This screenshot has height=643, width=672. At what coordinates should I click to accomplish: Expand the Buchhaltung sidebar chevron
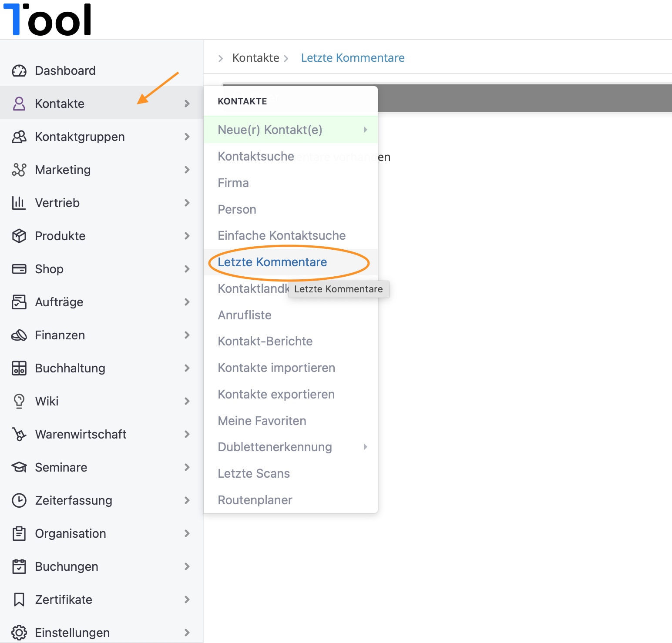187,368
